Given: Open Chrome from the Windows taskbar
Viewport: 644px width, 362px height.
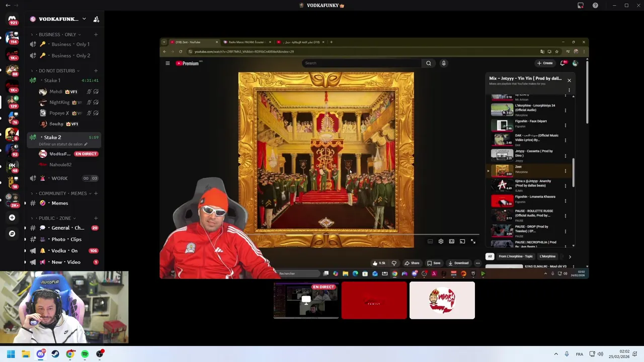Looking at the screenshot, I should click(x=70, y=354).
